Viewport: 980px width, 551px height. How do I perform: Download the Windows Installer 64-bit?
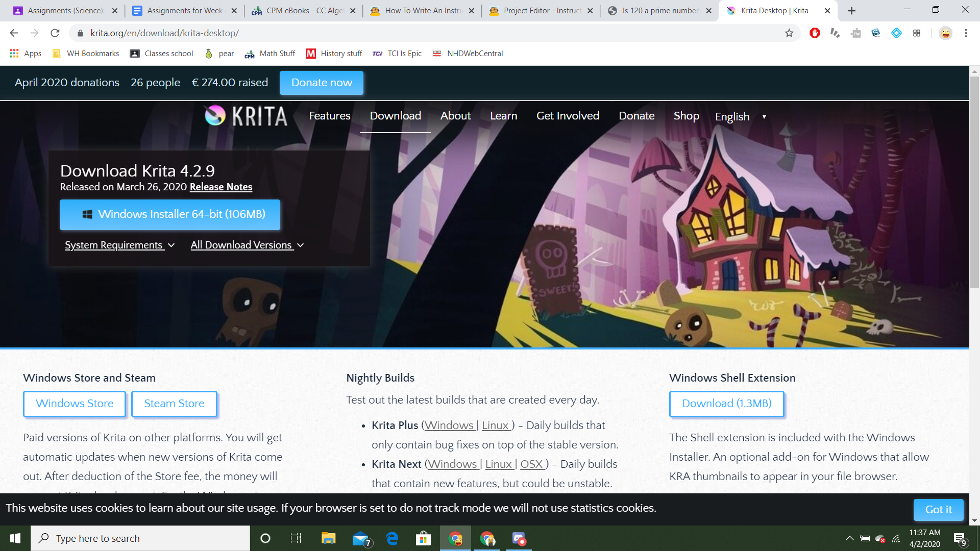[170, 214]
